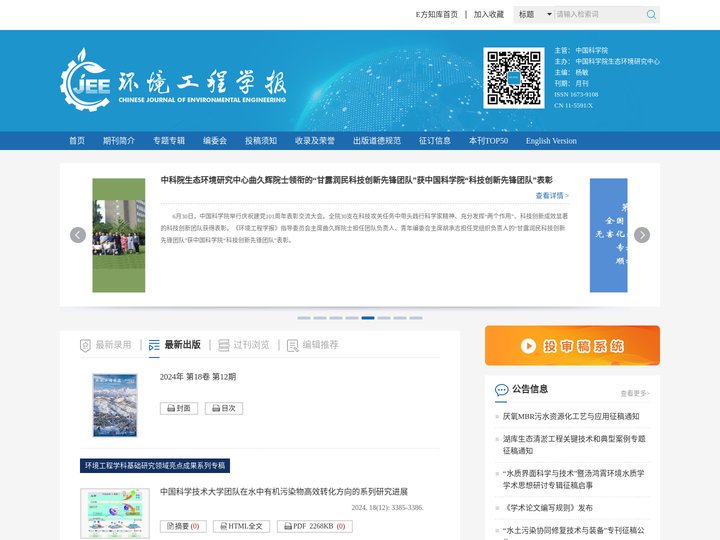Select the seventh carousel indicator

(x=400, y=318)
